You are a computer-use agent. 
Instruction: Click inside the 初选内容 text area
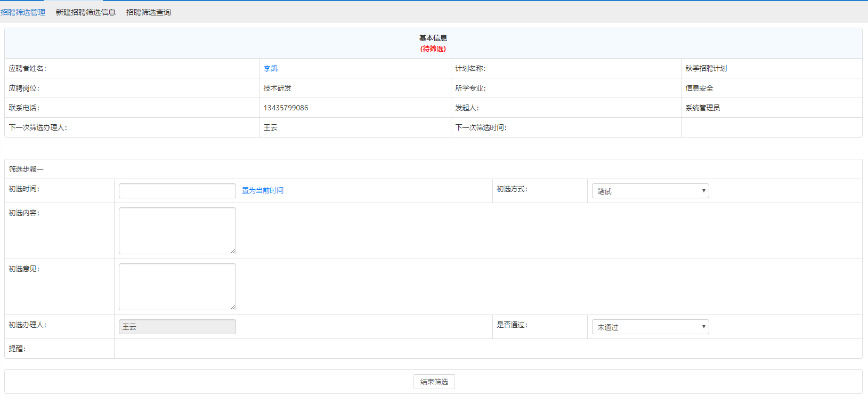pos(177,230)
